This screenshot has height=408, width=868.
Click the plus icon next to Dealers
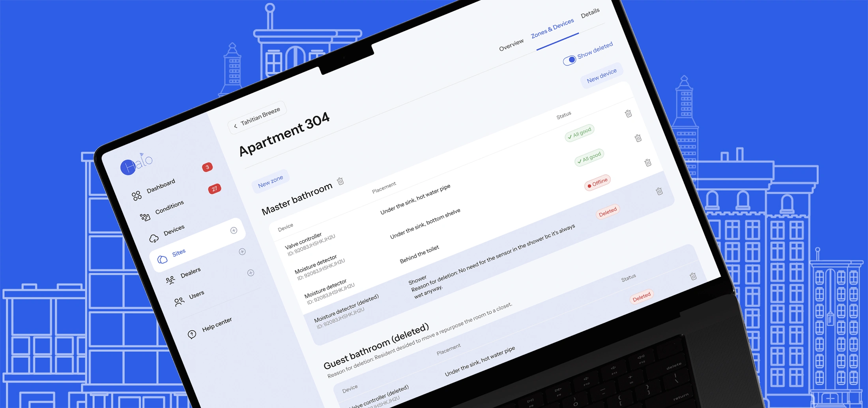pyautogui.click(x=250, y=273)
